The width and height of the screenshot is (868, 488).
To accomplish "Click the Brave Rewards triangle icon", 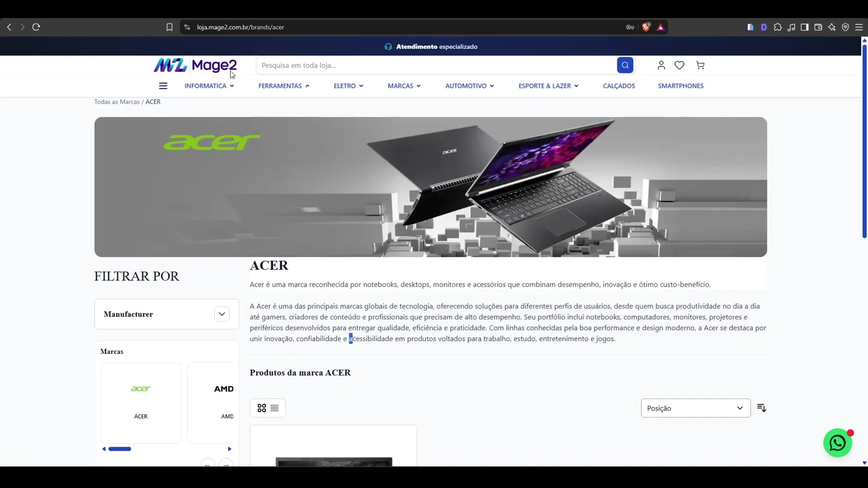I will point(660,27).
